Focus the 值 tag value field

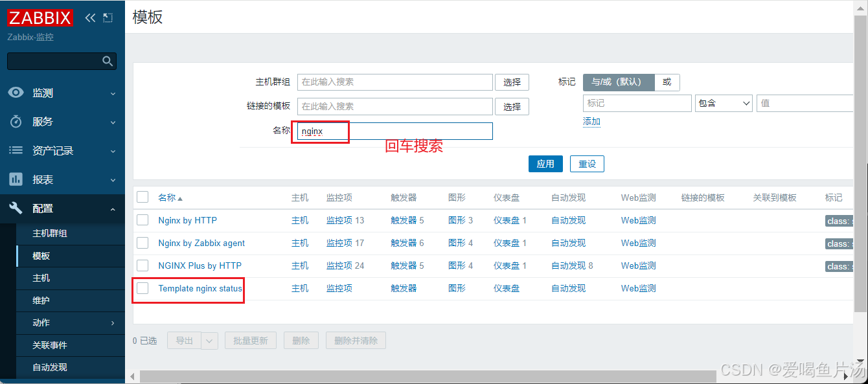[x=805, y=103]
